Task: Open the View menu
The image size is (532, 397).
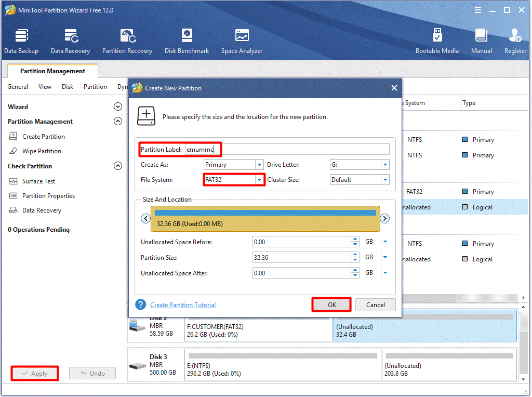Action: 45,87
